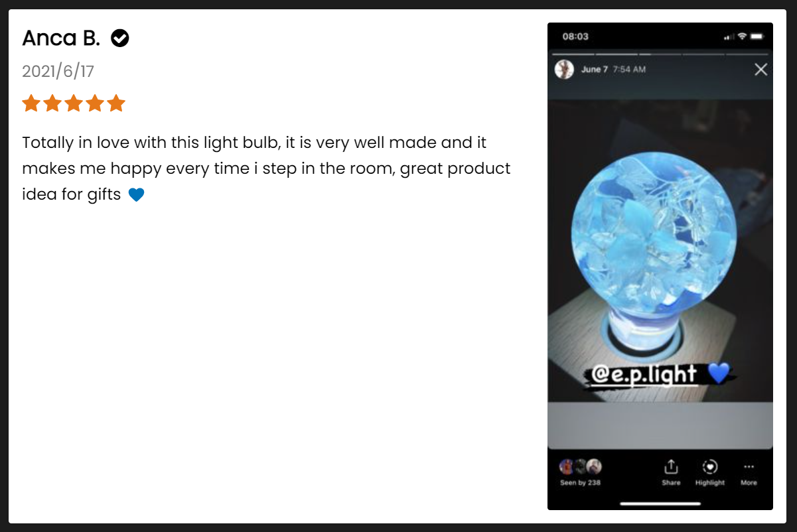
Task: Click the reviewer name Anca B.
Action: [61, 38]
